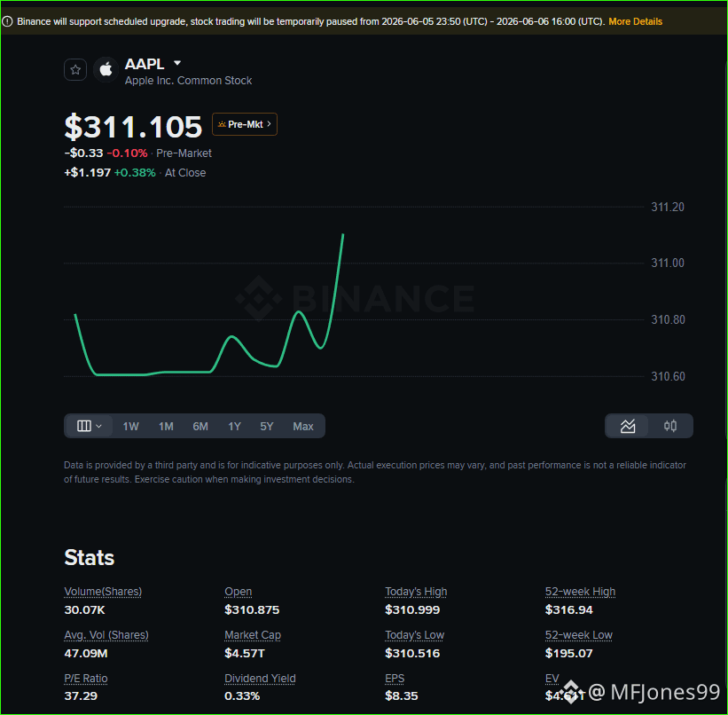728x715 pixels.
Task: Click the 52-week Low label
Action: (x=579, y=635)
